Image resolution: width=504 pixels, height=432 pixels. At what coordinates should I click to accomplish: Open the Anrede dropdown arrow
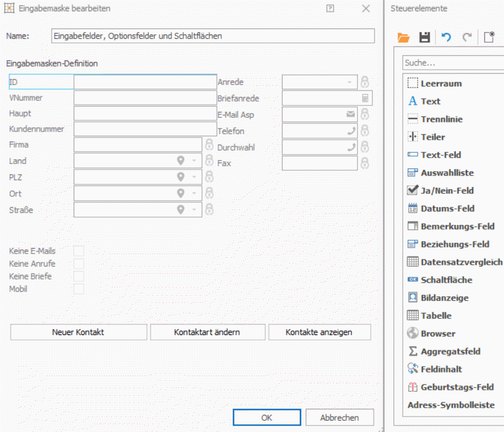(349, 82)
